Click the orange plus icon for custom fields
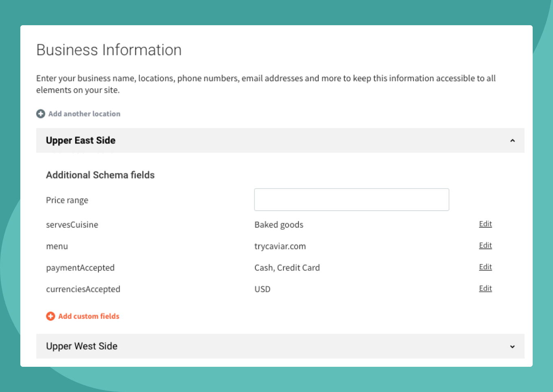Screen dimensions: 553x392 [x=50, y=316]
